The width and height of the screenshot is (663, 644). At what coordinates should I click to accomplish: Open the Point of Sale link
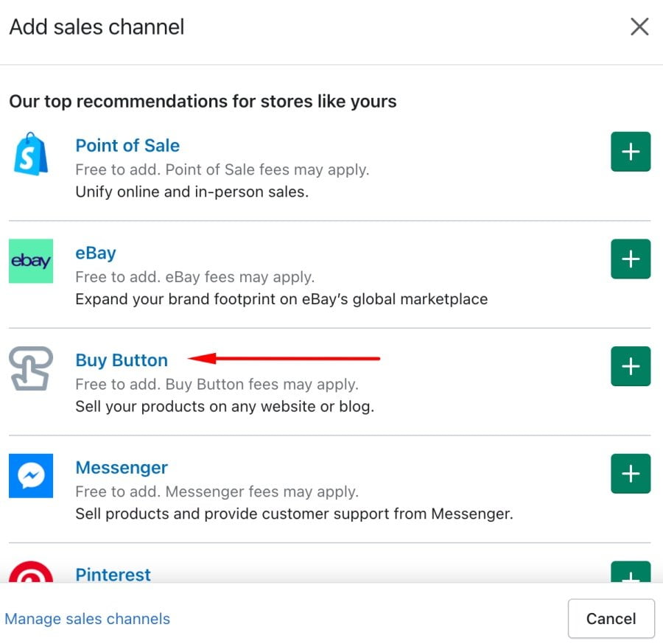pos(127,145)
